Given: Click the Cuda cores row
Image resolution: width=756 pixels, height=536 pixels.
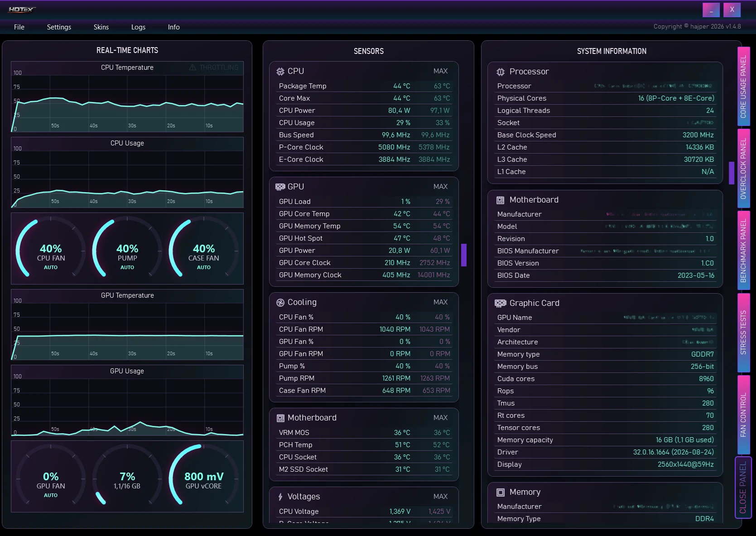Looking at the screenshot, I should [x=605, y=379].
